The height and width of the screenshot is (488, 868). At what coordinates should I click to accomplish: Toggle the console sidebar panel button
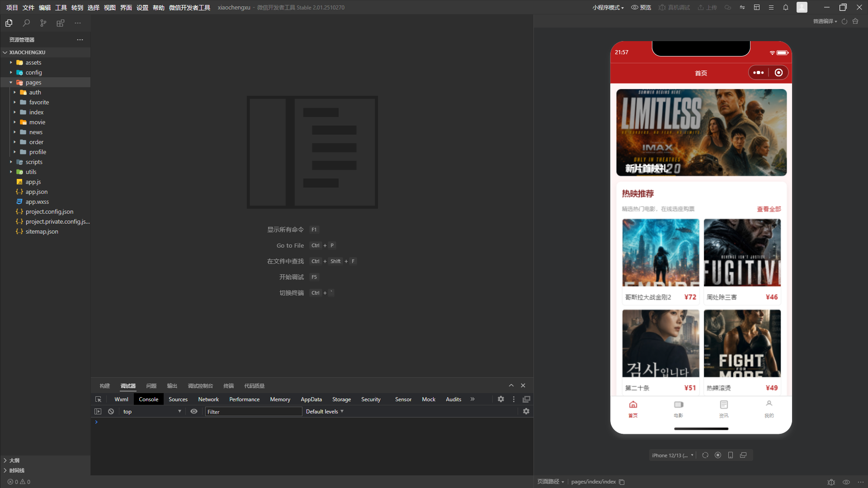98,412
